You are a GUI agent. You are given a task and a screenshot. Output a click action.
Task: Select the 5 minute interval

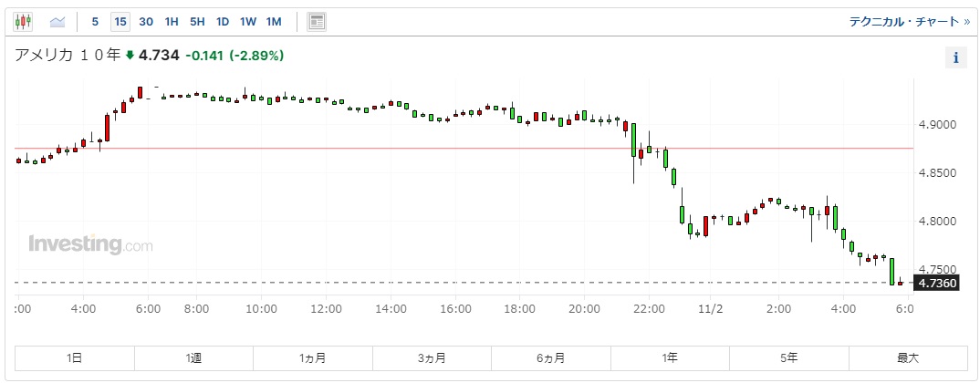[95, 22]
